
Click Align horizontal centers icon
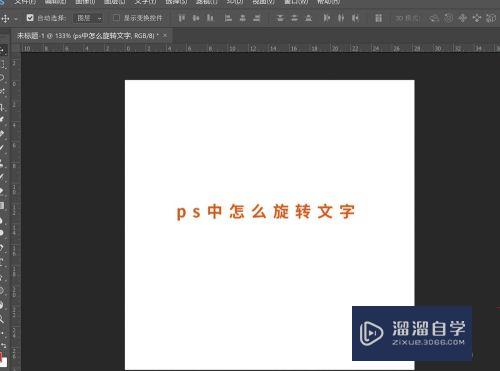pos(243,18)
